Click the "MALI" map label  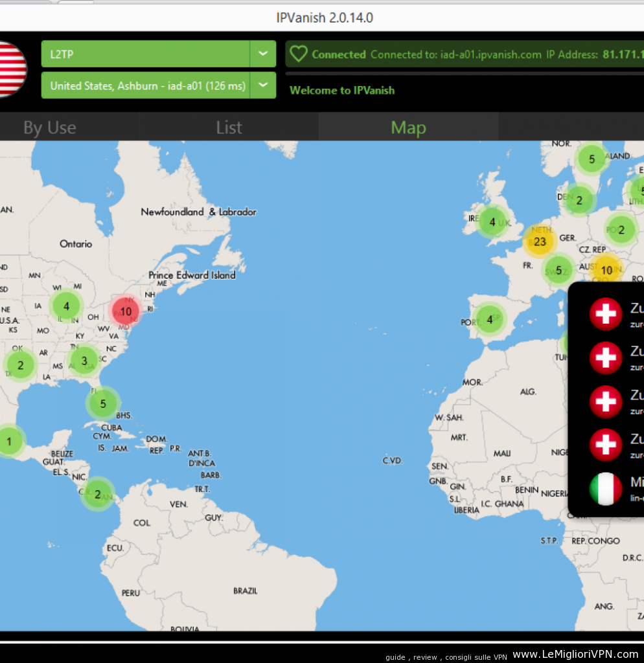pyautogui.click(x=502, y=453)
